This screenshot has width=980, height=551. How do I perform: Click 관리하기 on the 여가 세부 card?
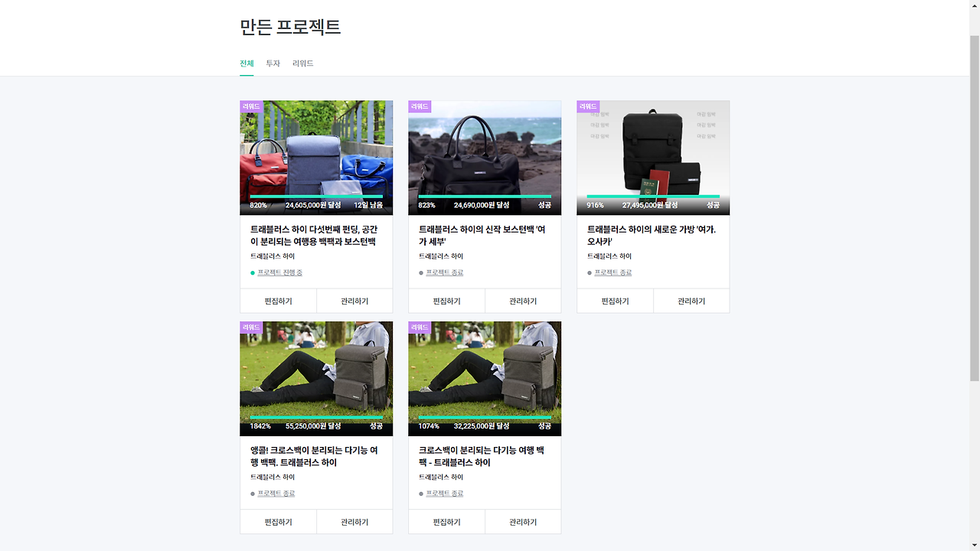tap(523, 301)
